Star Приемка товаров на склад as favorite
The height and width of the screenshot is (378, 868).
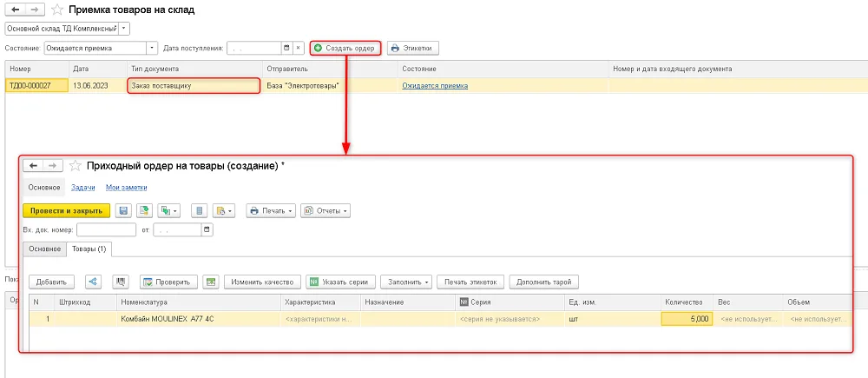(x=56, y=10)
